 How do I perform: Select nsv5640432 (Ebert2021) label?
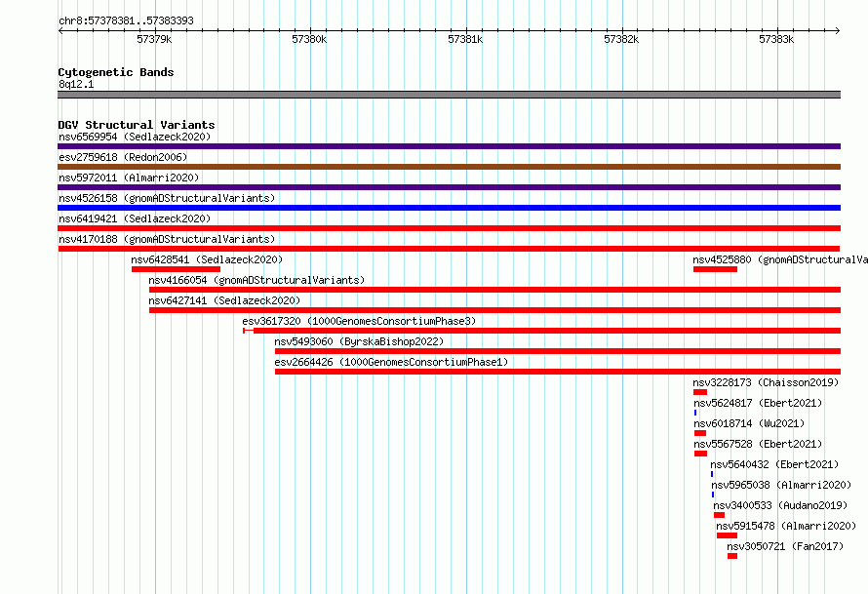coord(774,464)
